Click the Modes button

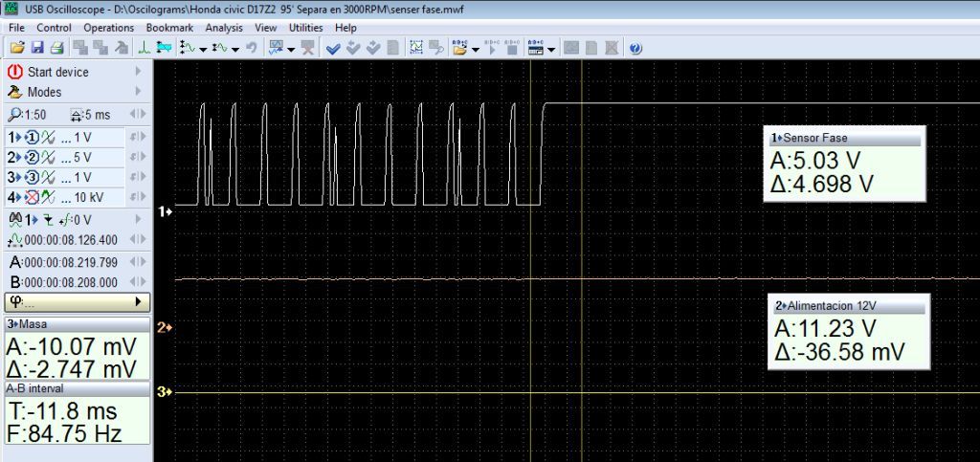click(x=44, y=92)
